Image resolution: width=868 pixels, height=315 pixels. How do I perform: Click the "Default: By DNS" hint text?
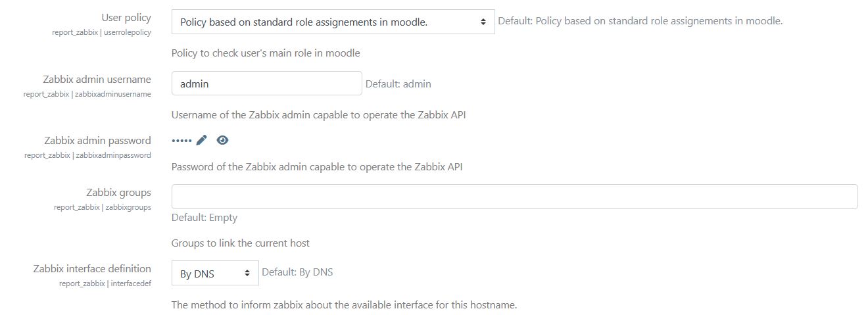point(297,272)
